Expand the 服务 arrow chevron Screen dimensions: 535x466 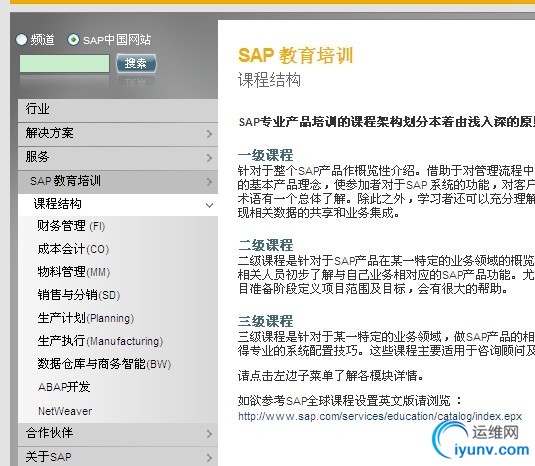(209, 158)
